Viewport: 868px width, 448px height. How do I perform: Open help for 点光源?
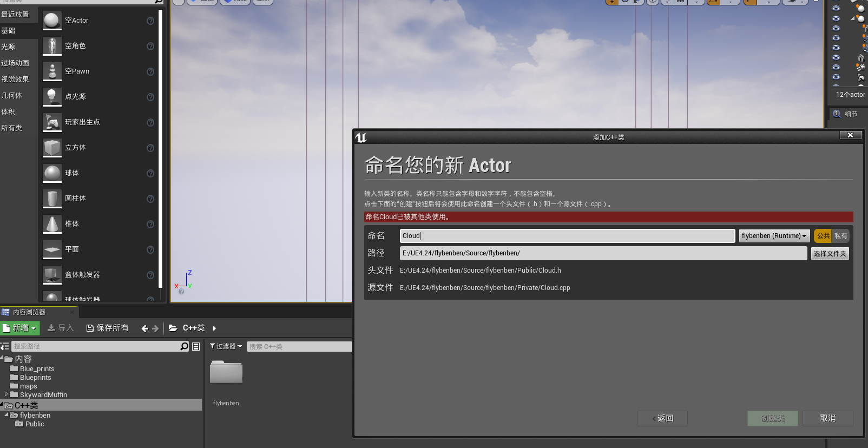[150, 97]
